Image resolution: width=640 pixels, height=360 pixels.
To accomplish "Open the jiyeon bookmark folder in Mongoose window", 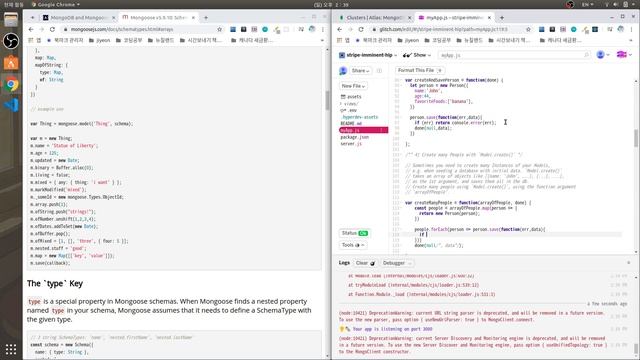I will [x=100, y=40].
